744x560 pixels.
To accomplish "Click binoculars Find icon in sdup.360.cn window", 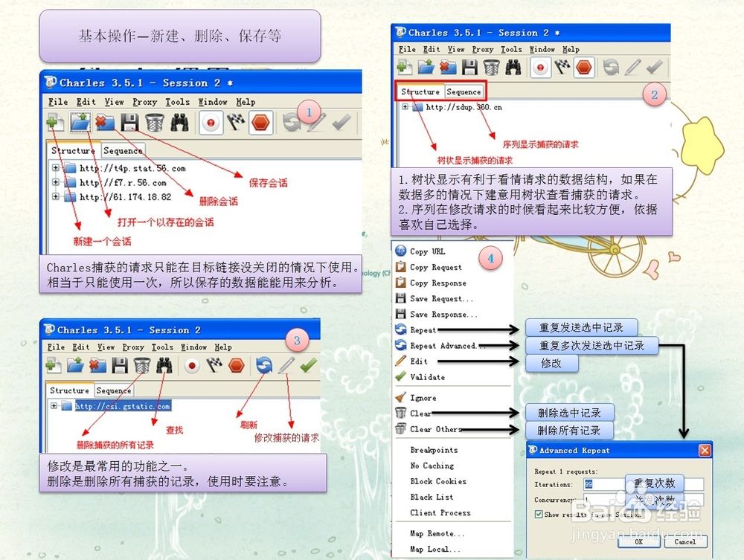I will 513,68.
